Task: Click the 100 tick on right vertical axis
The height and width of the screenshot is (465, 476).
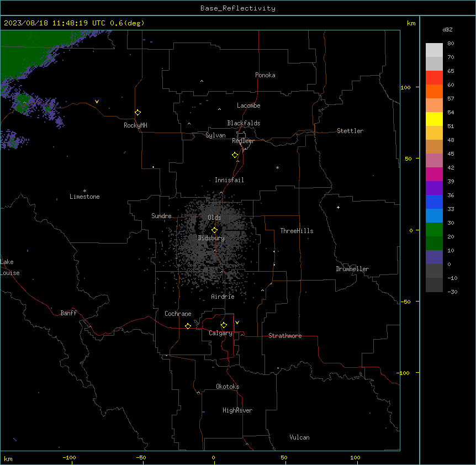Action: point(405,87)
